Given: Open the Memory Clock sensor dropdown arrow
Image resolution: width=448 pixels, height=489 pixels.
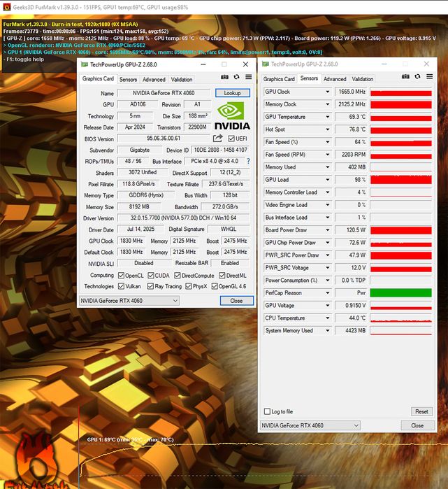Looking at the screenshot, I should pos(327,104).
